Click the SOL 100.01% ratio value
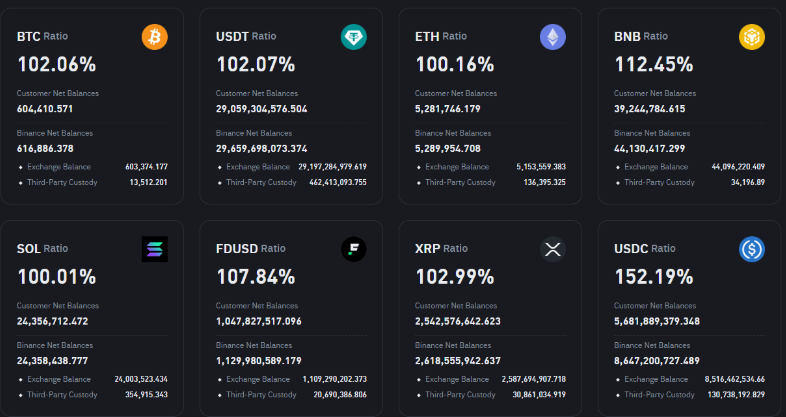786x417 pixels. click(57, 277)
